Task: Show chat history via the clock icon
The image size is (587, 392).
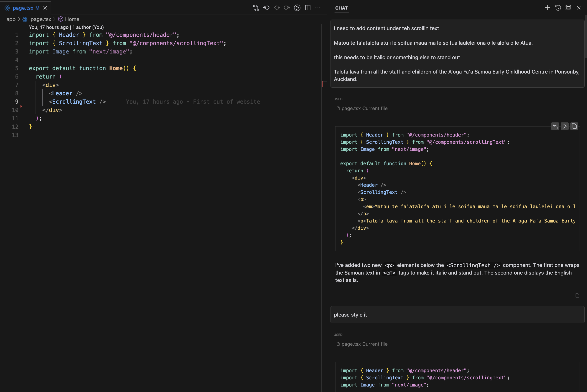Action: [558, 8]
